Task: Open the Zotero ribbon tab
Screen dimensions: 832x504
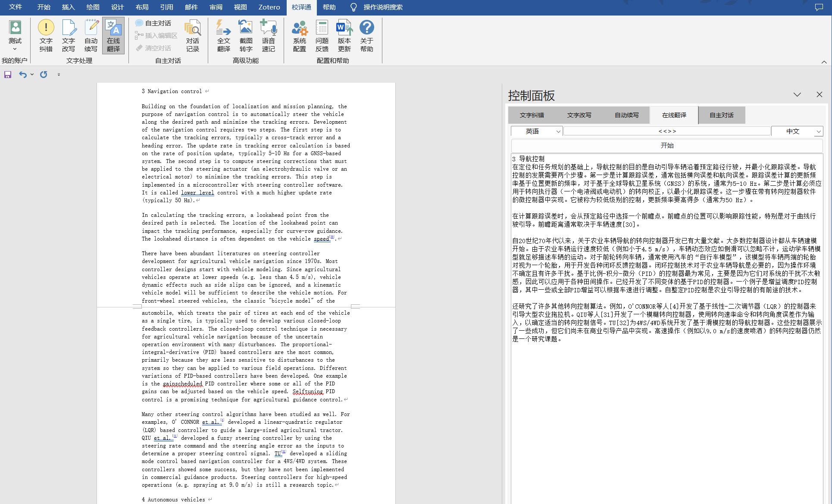Action: (269, 7)
